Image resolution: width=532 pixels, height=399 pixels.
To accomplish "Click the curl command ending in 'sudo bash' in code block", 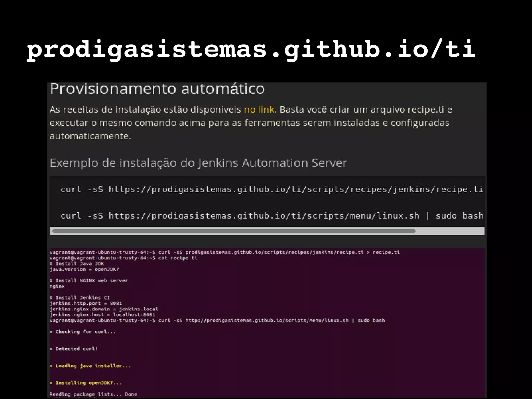I will pyautogui.click(x=272, y=216).
